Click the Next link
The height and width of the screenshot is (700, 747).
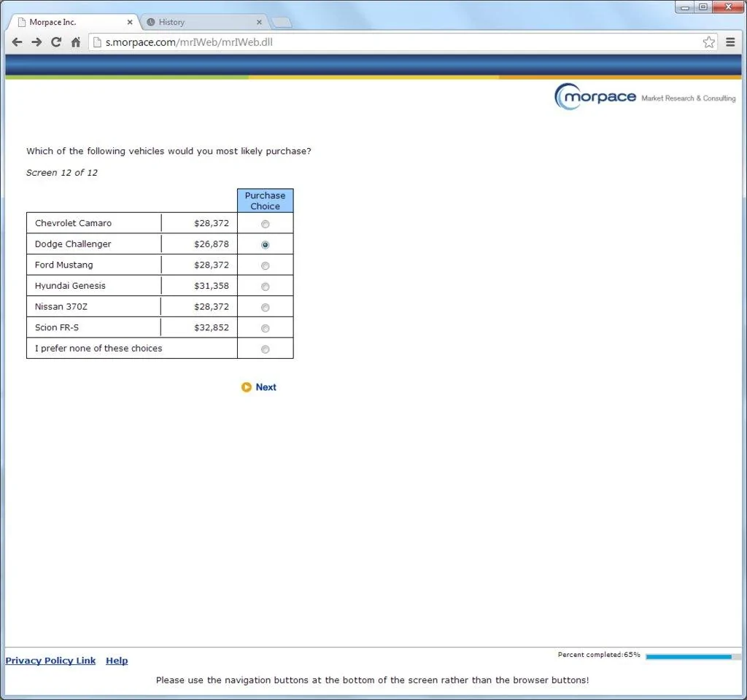(266, 387)
